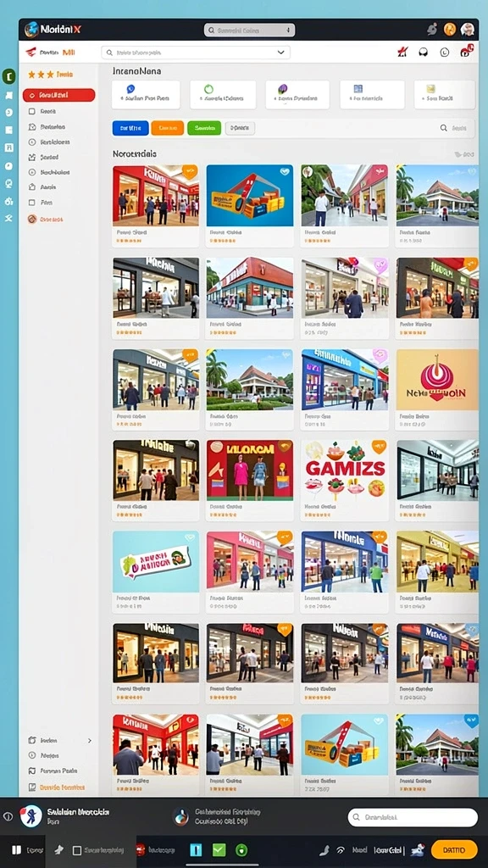Open the category card with yellow note icon
488x868 pixels.
pyautogui.click(x=444, y=94)
